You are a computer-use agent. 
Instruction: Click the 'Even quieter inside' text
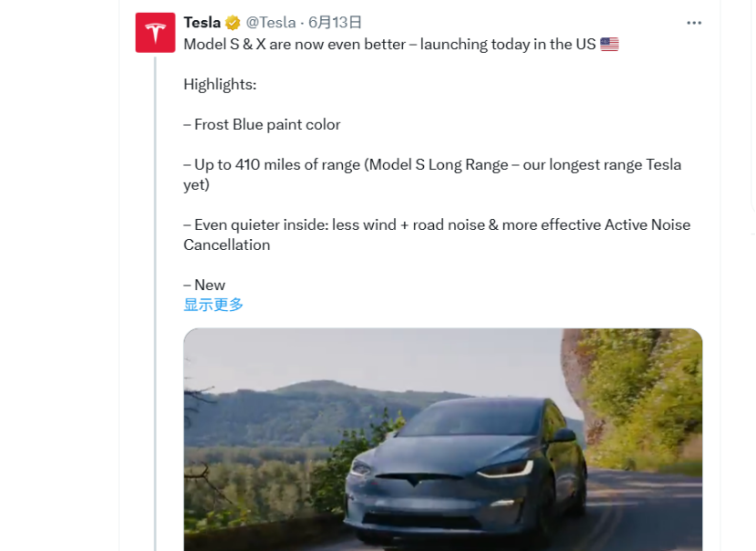264,225
